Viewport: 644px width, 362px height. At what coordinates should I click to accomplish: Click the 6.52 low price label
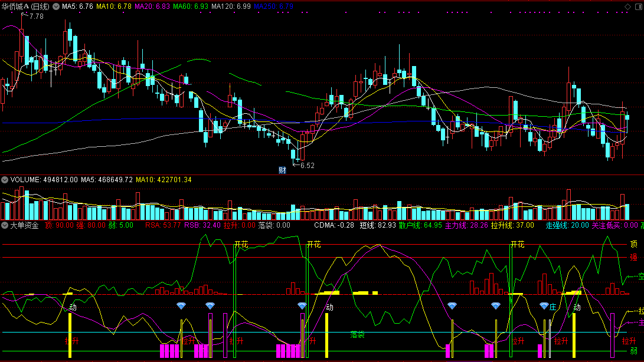click(x=307, y=166)
